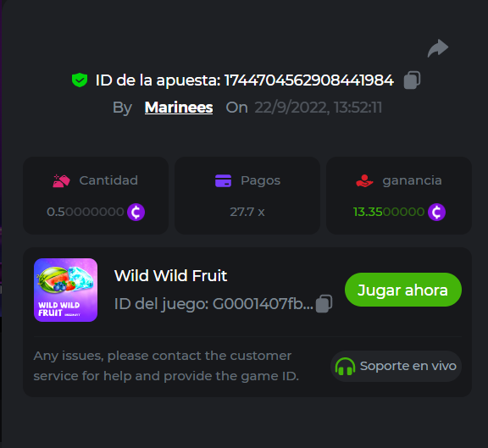Click the purple Pagos card icon

[x=223, y=180]
